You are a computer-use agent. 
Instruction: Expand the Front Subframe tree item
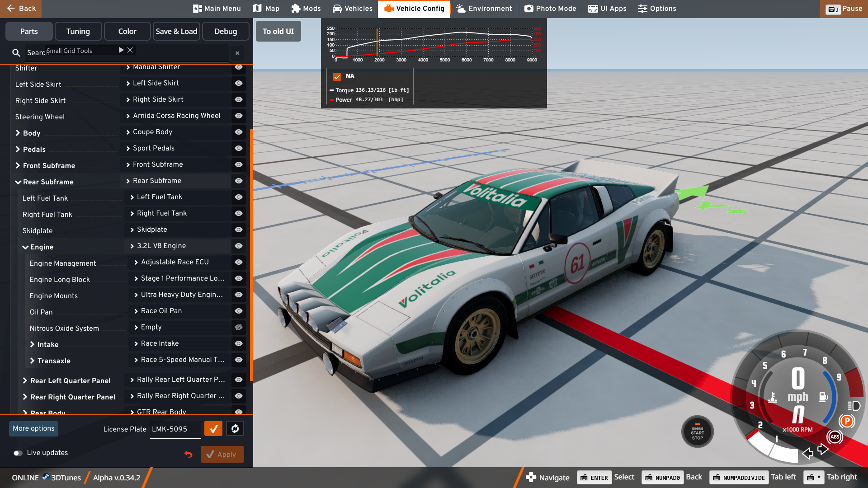18,165
